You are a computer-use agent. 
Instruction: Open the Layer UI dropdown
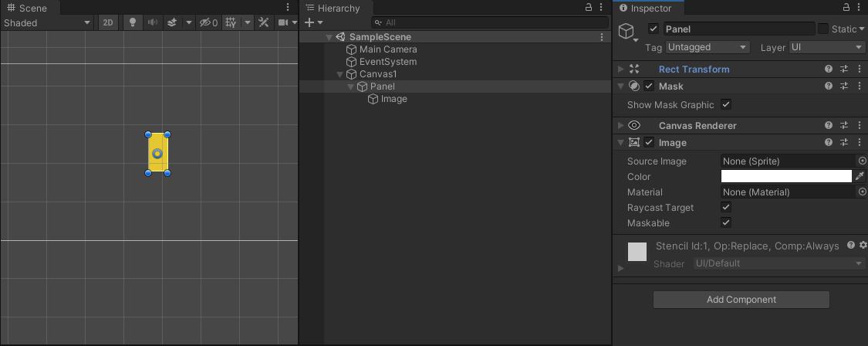[x=827, y=47]
